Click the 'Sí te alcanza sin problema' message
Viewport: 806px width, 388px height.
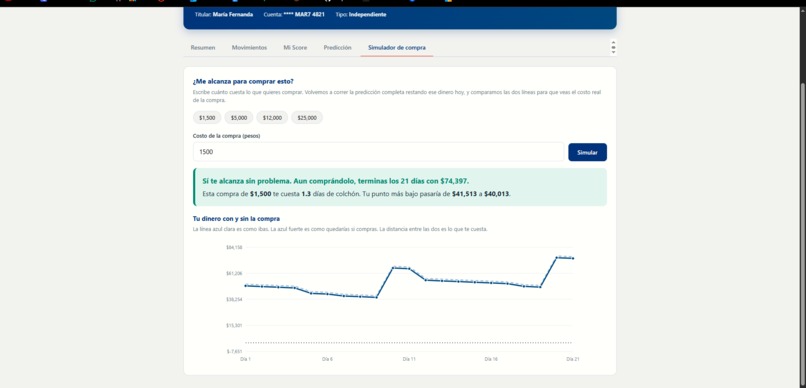(x=336, y=181)
